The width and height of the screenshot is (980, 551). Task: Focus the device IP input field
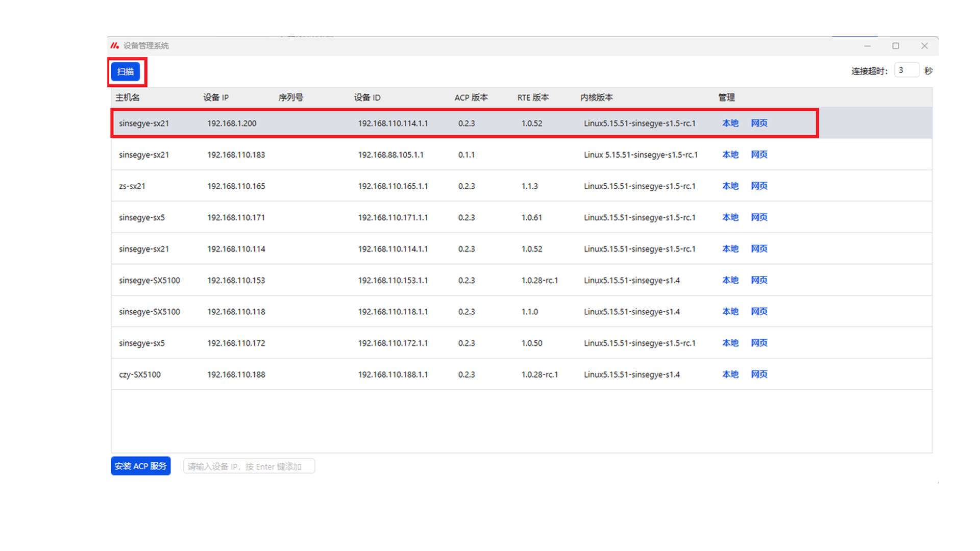click(249, 466)
